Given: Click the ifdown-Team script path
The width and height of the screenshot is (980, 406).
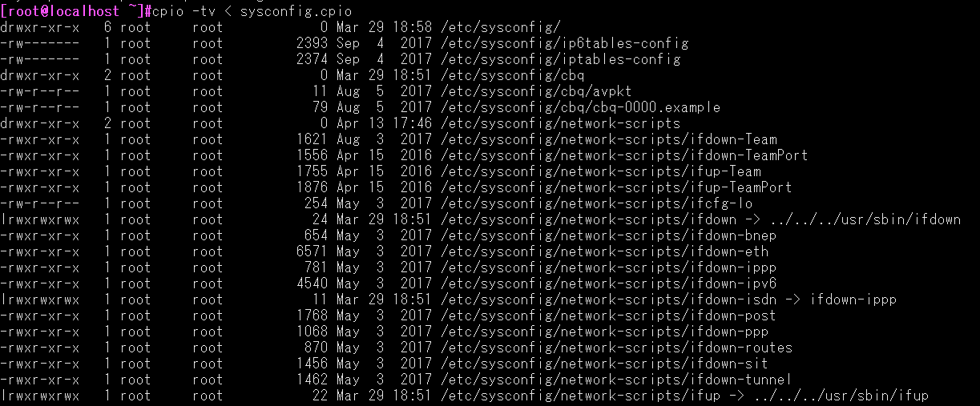Looking at the screenshot, I should [x=608, y=139].
